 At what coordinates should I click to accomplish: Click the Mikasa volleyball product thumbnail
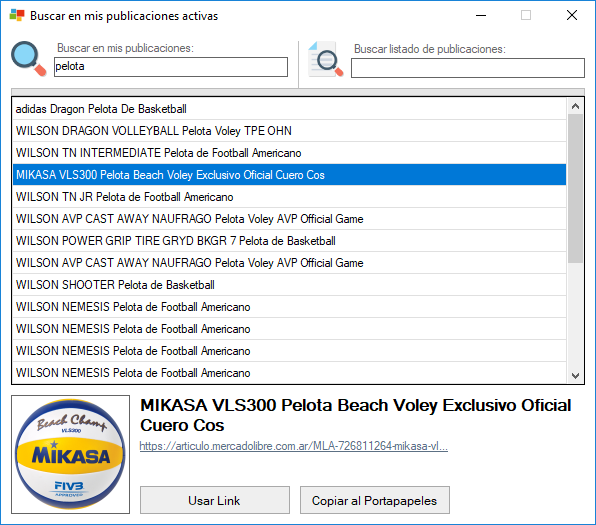70,454
